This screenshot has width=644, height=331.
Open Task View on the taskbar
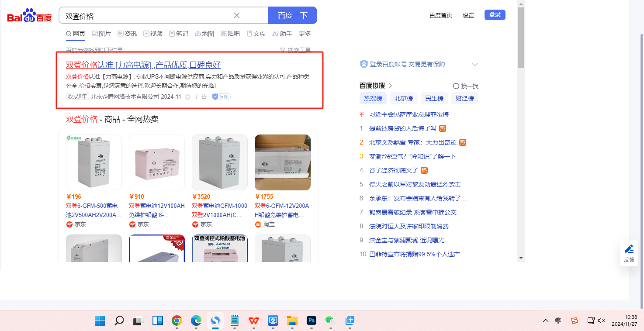click(x=138, y=321)
